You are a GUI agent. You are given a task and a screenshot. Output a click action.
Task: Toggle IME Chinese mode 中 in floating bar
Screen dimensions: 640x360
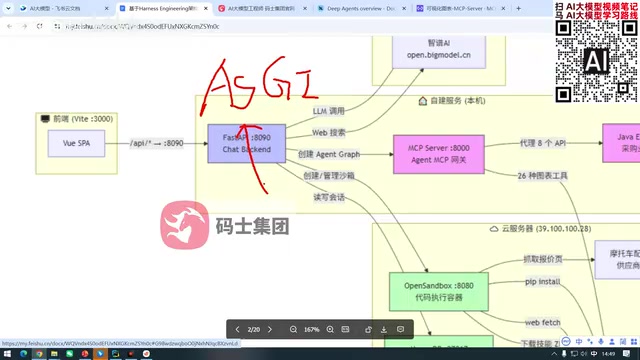pos(579,341)
